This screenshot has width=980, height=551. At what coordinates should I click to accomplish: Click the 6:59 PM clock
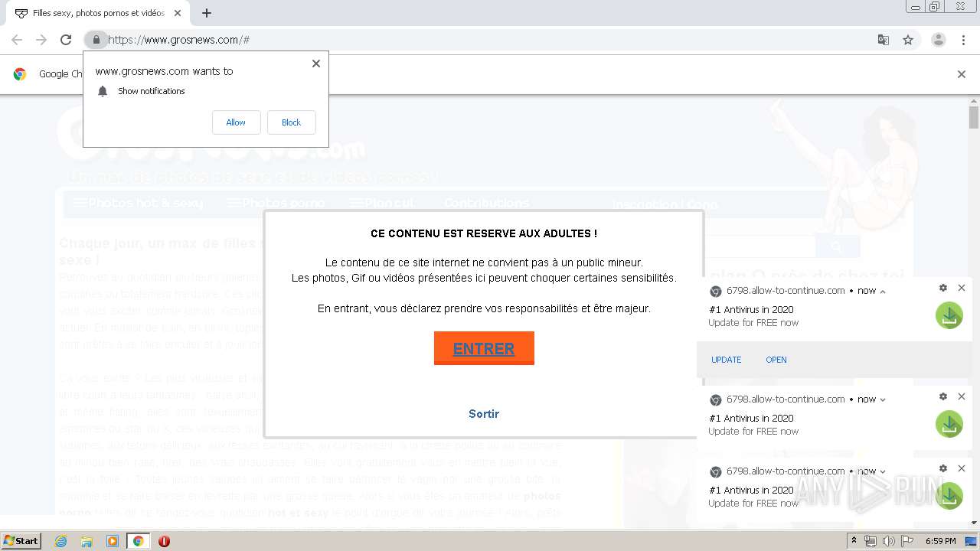coord(941,541)
